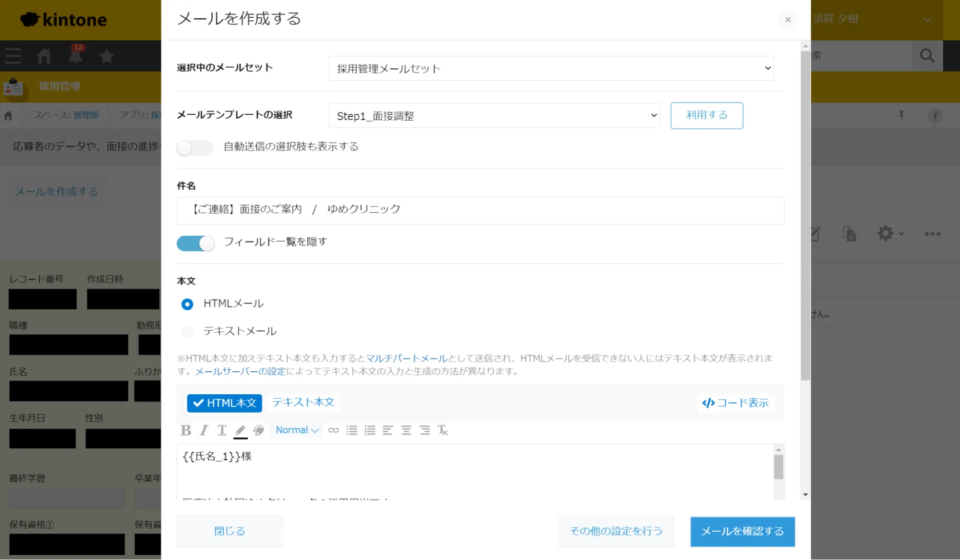This screenshot has height=560, width=960.
Task: Expand the Step1_面接調整 template dropdown
Action: pyautogui.click(x=494, y=116)
